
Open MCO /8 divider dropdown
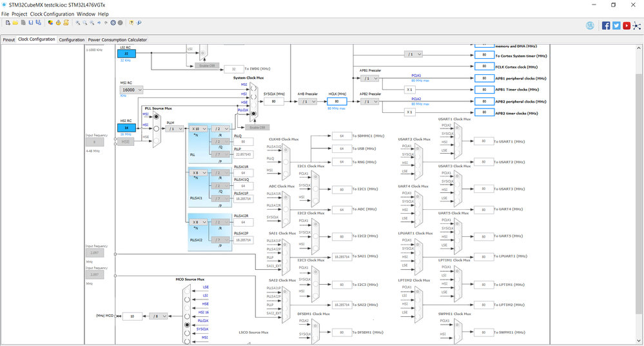pyautogui.click(x=159, y=316)
